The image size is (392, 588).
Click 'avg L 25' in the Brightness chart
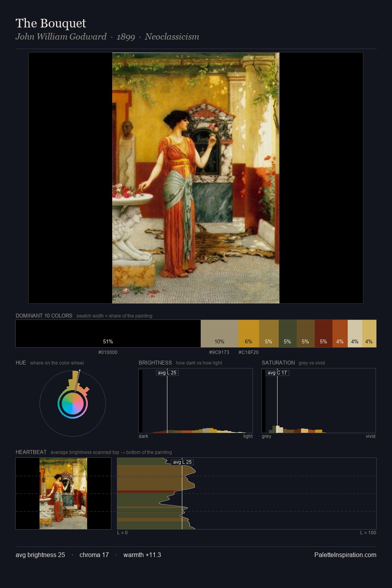pos(167,373)
